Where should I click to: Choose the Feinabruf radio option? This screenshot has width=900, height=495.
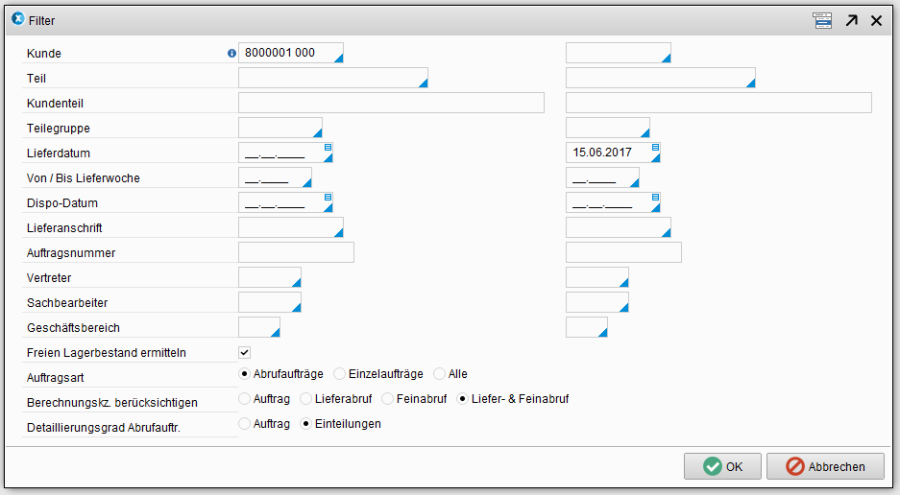point(388,399)
